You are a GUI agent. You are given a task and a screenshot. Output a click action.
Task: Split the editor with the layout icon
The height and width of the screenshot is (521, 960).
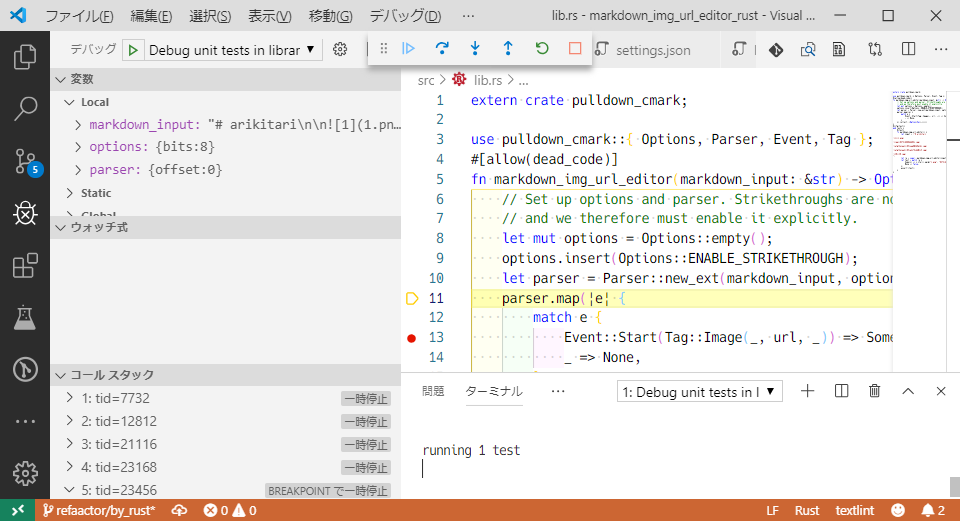908,49
